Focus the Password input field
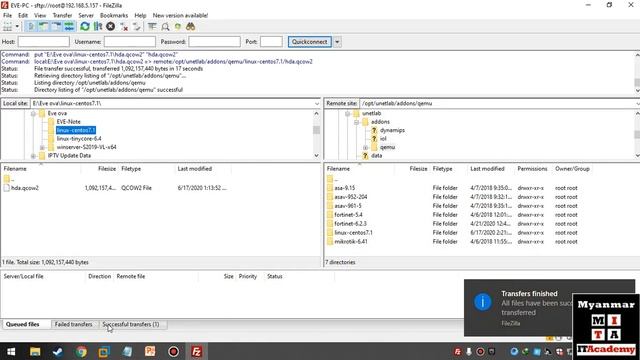This screenshot has height=360, width=640. (x=214, y=42)
